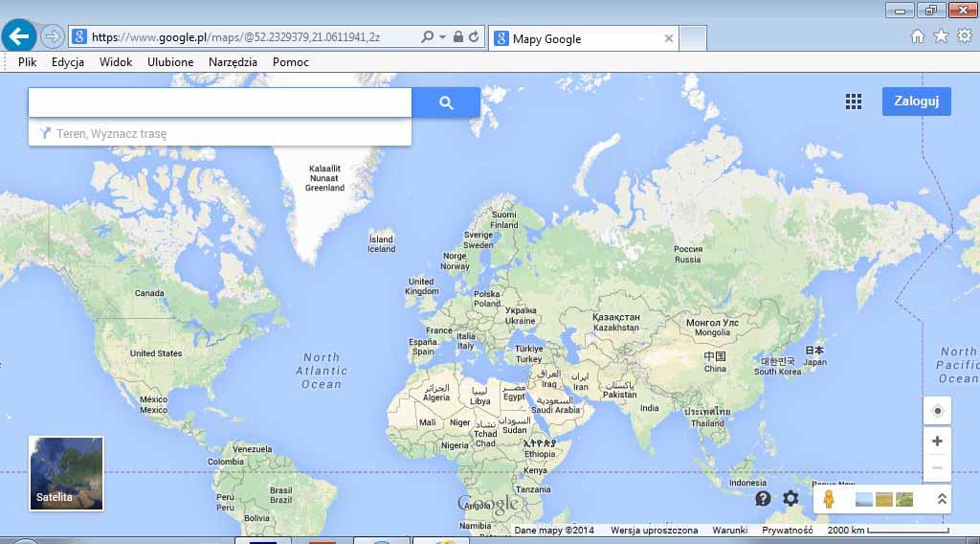This screenshot has width=980, height=544.
Task: Refresh the page with the reload icon
Action: tap(474, 37)
